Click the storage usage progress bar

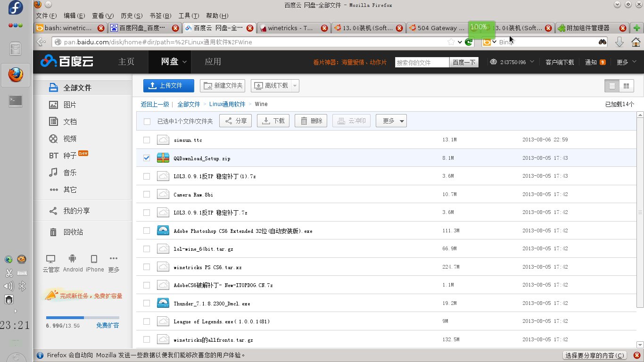pyautogui.click(x=83, y=318)
